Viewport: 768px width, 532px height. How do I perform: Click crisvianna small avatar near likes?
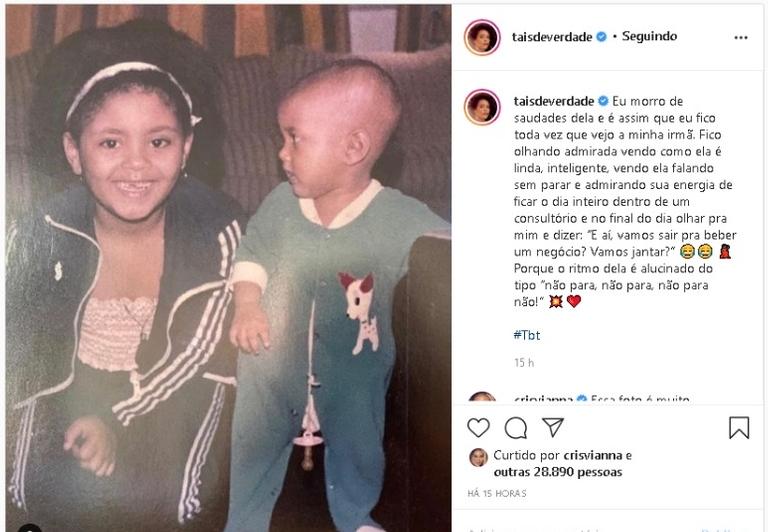[479, 458]
